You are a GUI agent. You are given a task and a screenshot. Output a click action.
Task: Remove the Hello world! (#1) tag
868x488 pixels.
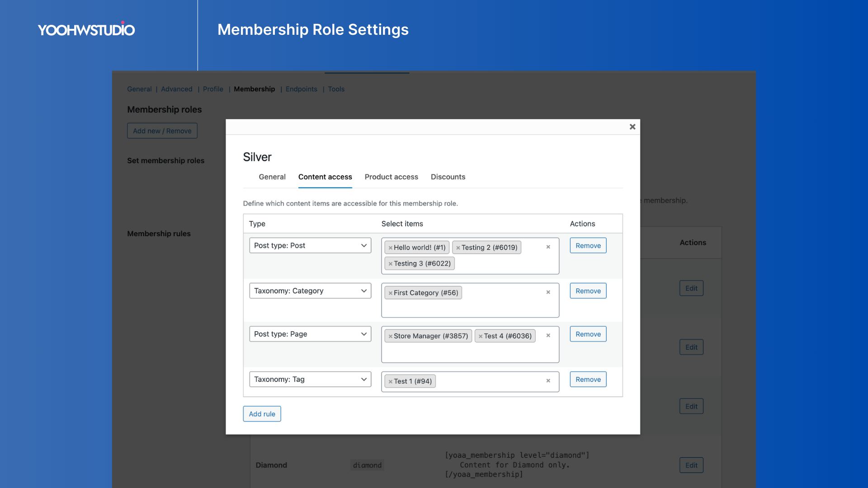pyautogui.click(x=391, y=248)
